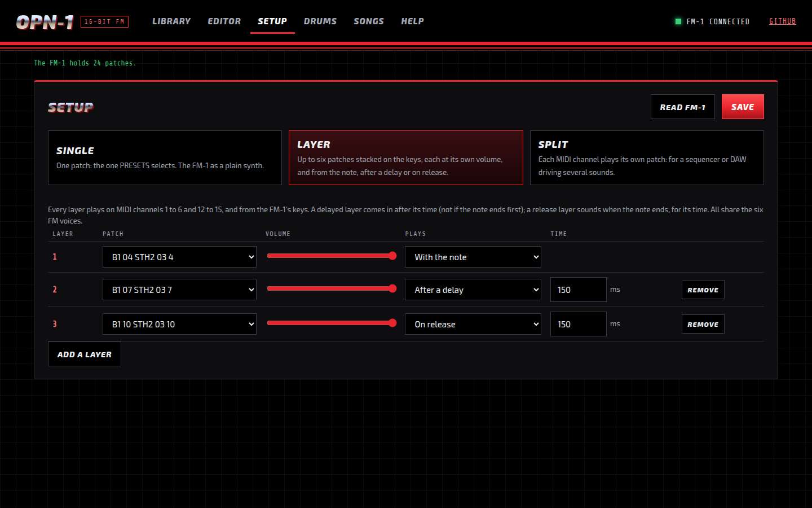This screenshot has height=508, width=812.
Task: Adjust the layer 3 volume slider
Action: pyautogui.click(x=332, y=323)
